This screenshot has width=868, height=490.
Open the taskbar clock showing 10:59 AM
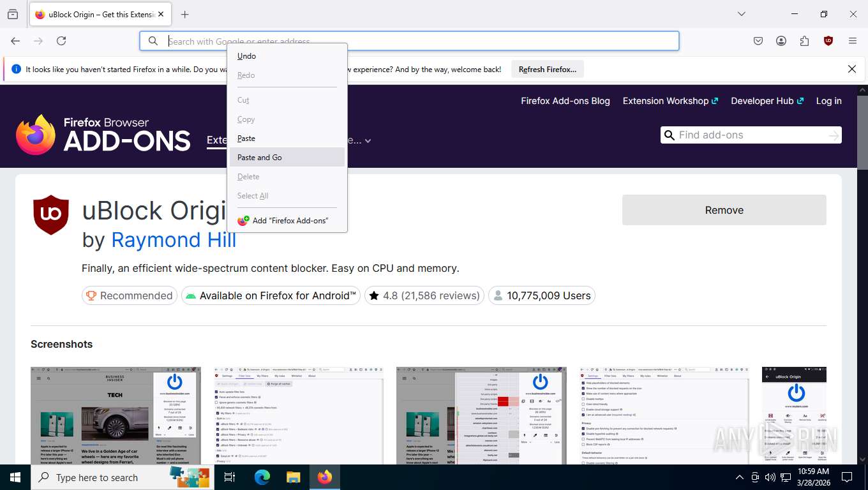813,477
